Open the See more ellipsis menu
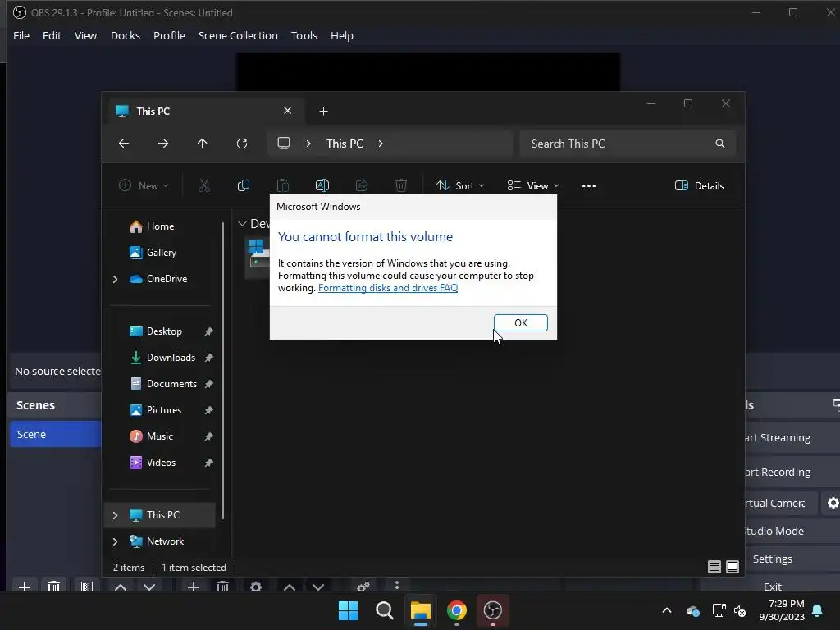Viewport: 840px width, 630px height. 589,186
